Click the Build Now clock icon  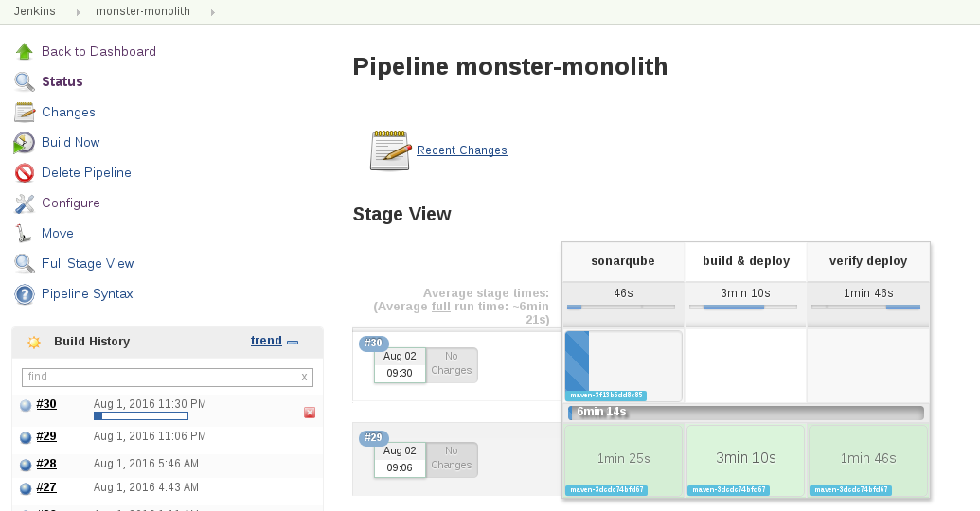(25, 142)
